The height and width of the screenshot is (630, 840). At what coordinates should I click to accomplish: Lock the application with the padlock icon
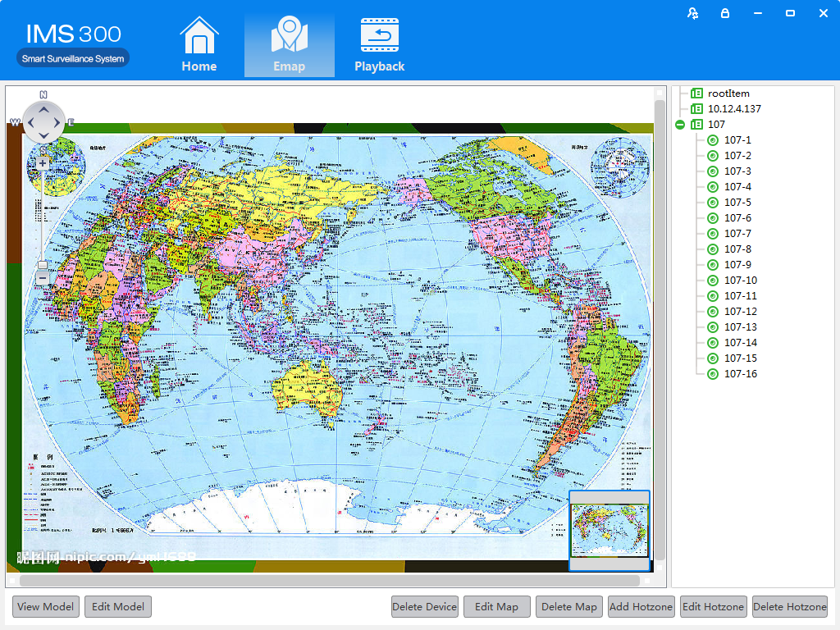pos(725,13)
